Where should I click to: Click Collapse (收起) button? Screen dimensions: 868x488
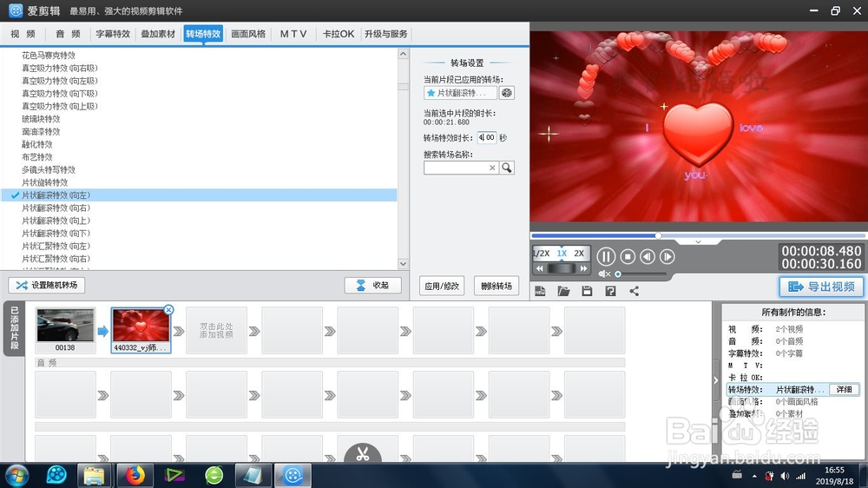372,286
